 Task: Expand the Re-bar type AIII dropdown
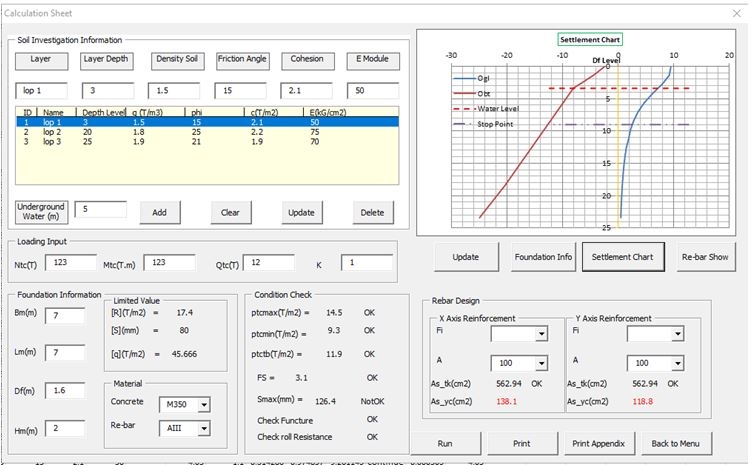tap(204, 428)
